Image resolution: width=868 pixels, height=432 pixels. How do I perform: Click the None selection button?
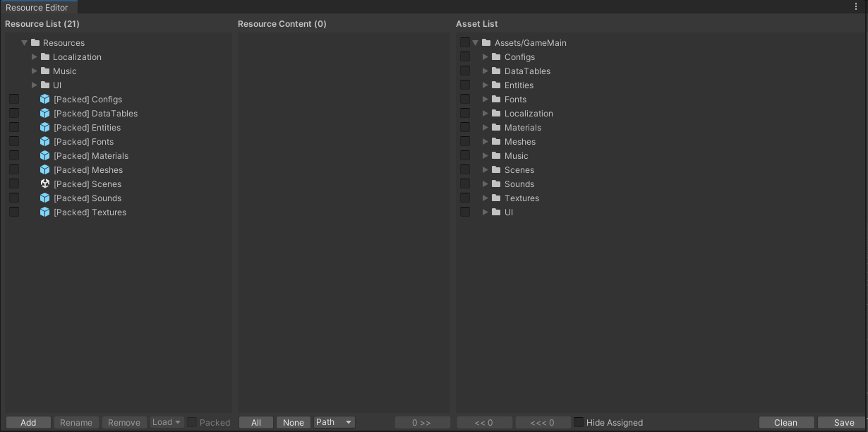coord(293,422)
